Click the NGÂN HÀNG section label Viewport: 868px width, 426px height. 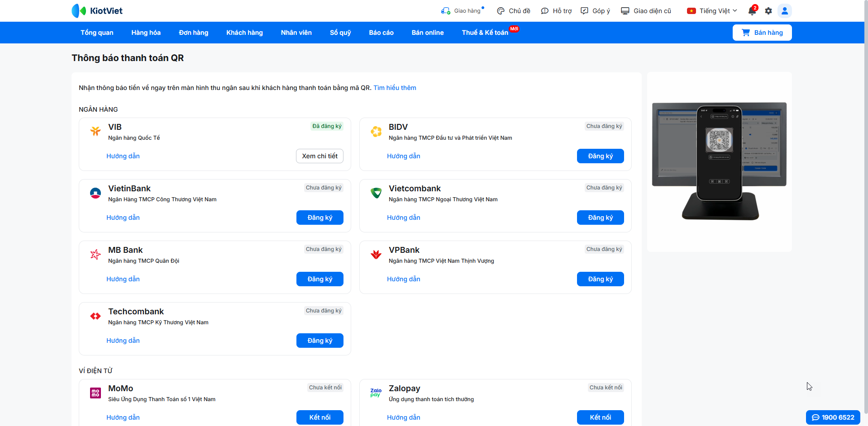pyautogui.click(x=98, y=109)
